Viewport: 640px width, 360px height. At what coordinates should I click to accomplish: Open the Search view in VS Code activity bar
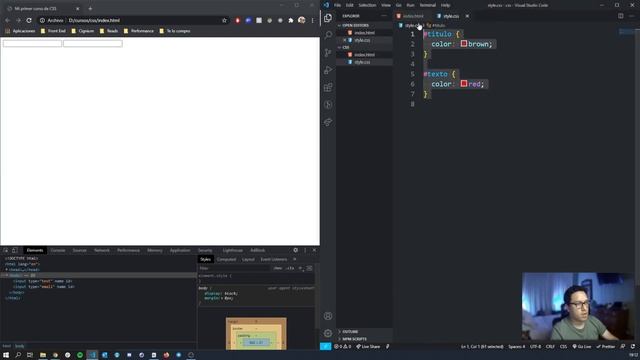328,35
